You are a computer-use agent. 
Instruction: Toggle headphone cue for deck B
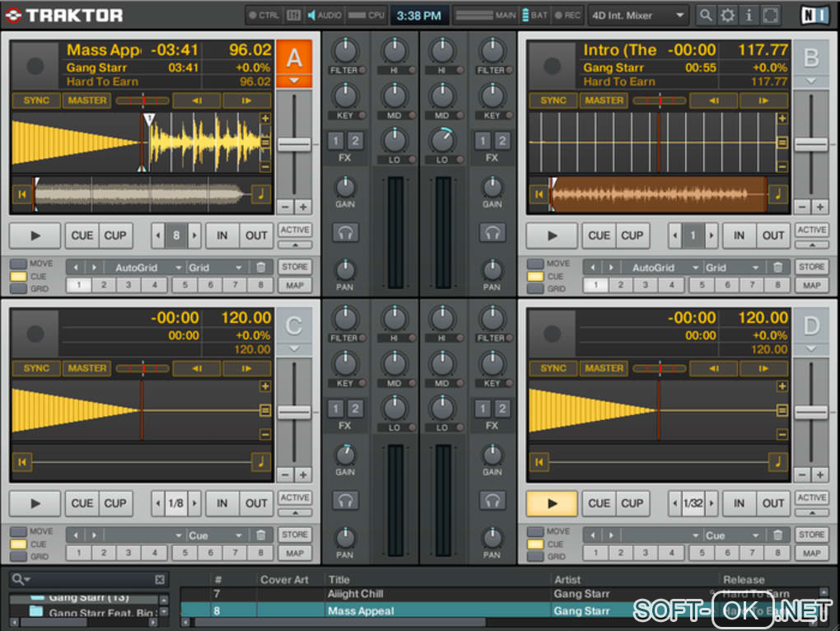tap(492, 233)
